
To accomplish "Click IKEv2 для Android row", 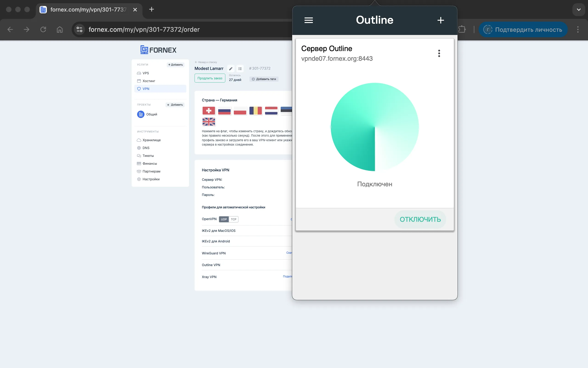I will 216,241.
